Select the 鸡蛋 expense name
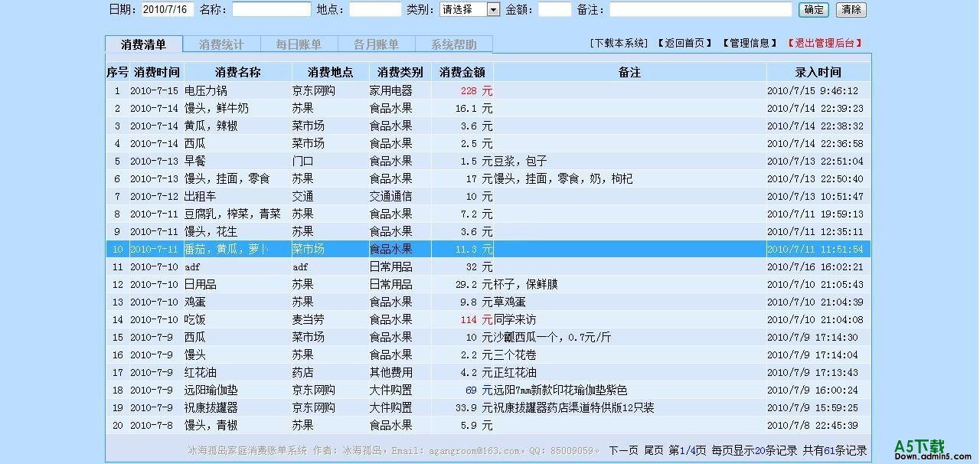980x464 pixels. (195, 302)
